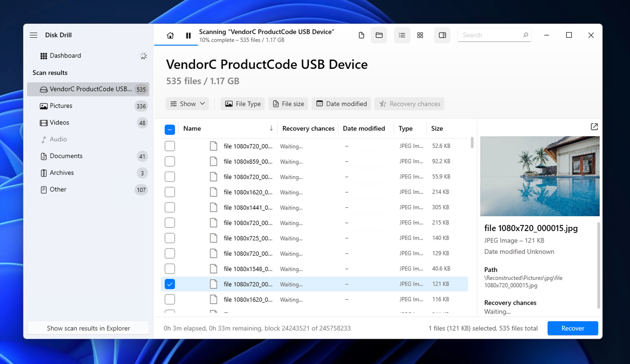Open the preview in external window
This screenshot has height=364, width=630.
594,127
